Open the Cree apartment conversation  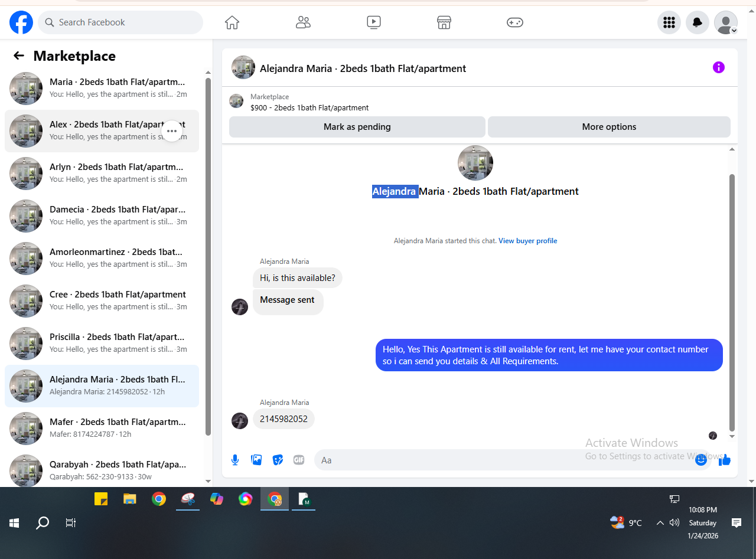[x=102, y=301]
